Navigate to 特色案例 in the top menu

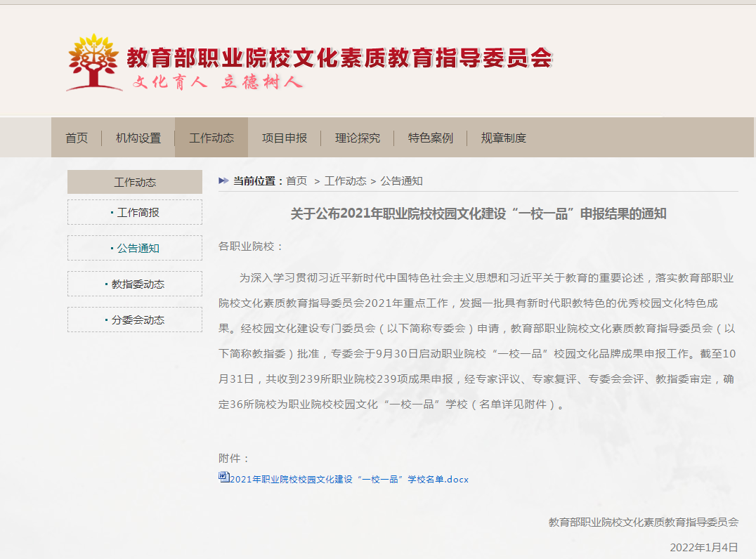(431, 138)
